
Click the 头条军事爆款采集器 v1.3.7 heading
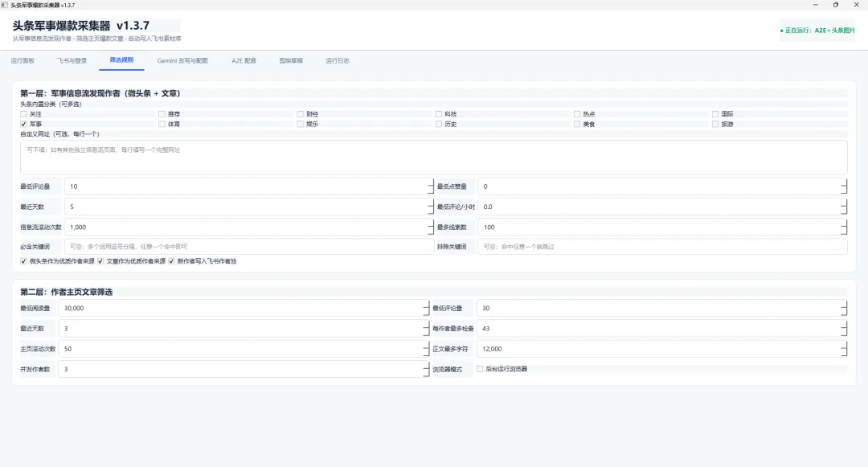(x=81, y=26)
